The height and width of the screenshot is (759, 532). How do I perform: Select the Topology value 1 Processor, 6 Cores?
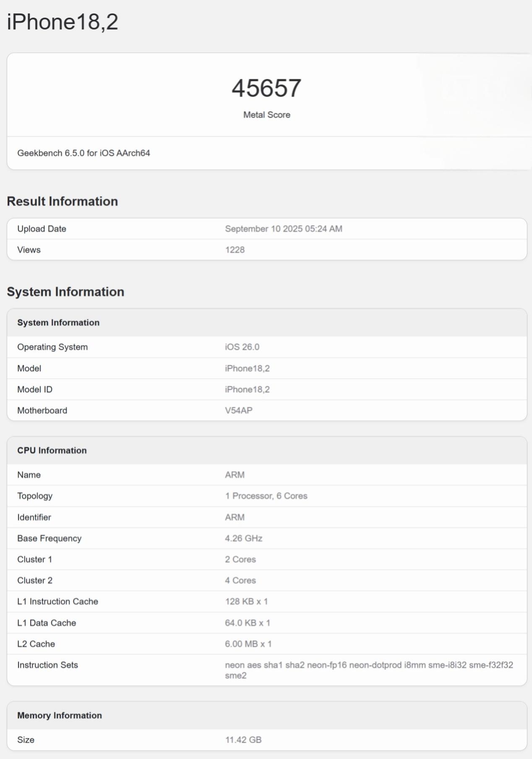266,496
